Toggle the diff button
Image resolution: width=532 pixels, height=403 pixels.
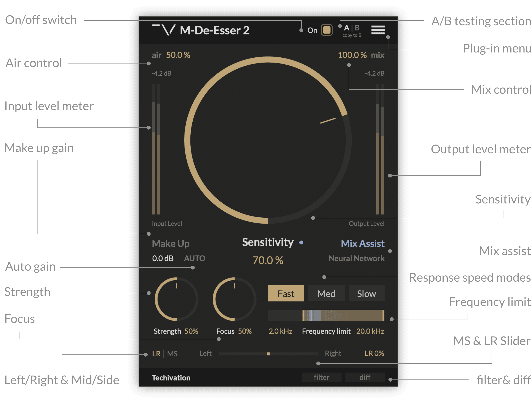coord(365,377)
